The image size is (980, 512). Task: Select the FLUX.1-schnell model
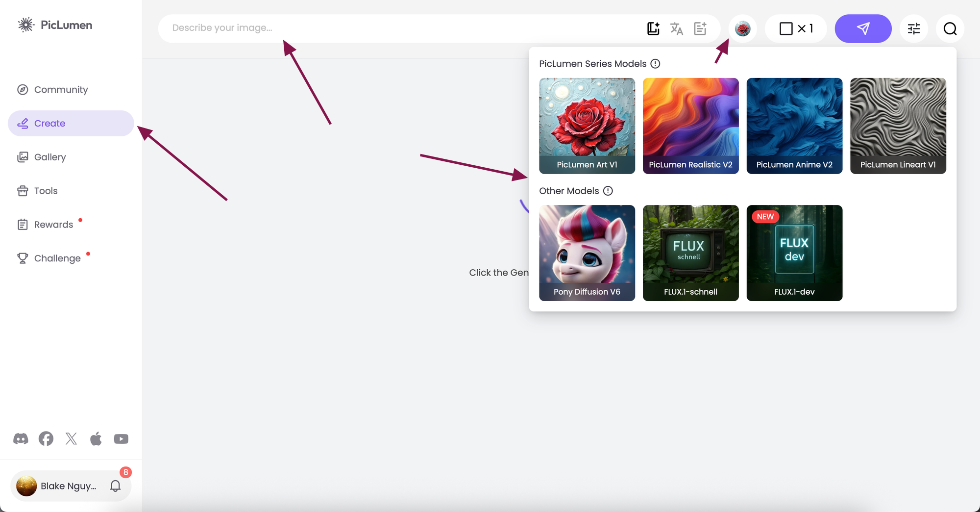[x=691, y=253]
